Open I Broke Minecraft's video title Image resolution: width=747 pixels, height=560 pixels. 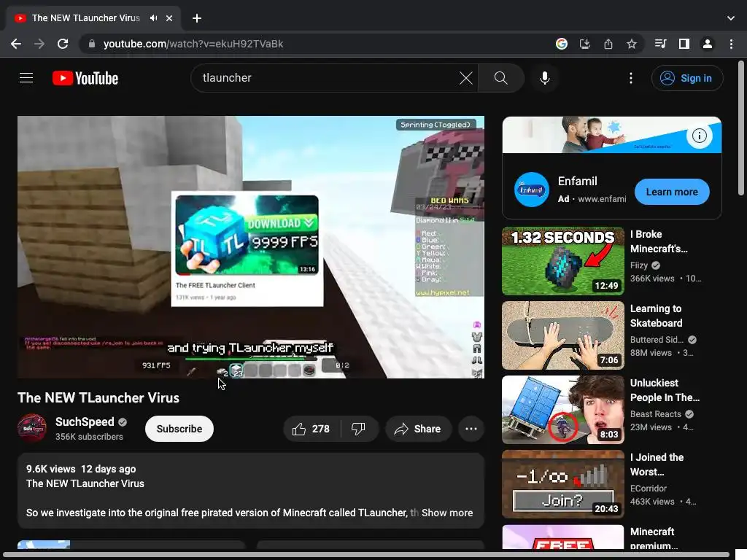coord(659,241)
